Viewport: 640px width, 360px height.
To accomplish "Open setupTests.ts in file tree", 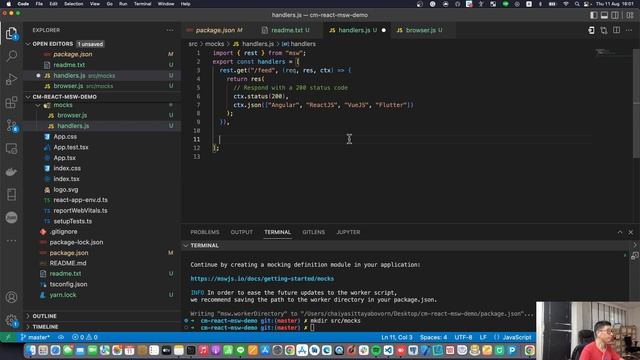I will coord(73,221).
